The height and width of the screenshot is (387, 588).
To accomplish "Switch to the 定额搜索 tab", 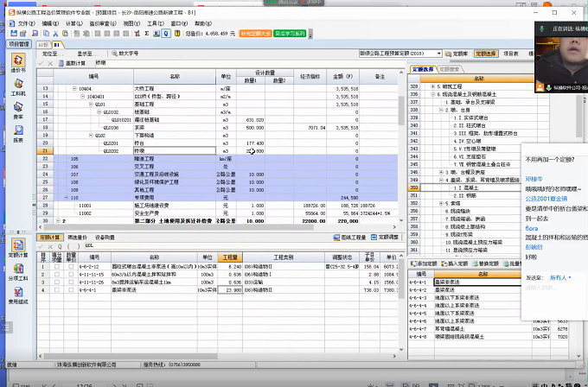I will (449, 68).
